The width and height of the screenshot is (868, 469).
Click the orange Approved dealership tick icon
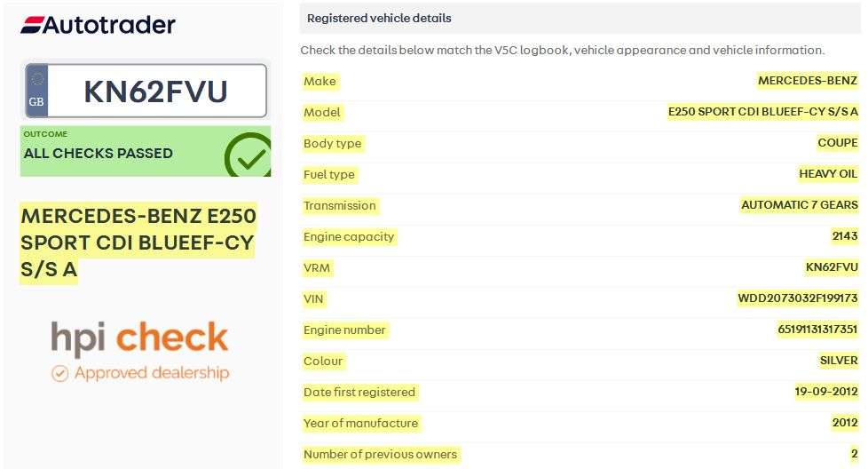[59, 373]
